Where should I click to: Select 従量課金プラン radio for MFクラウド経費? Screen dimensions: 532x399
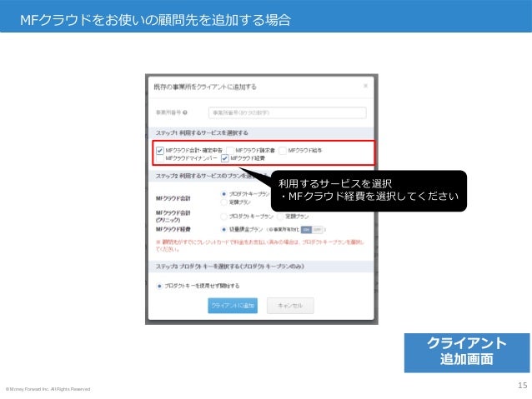pyautogui.click(x=223, y=230)
